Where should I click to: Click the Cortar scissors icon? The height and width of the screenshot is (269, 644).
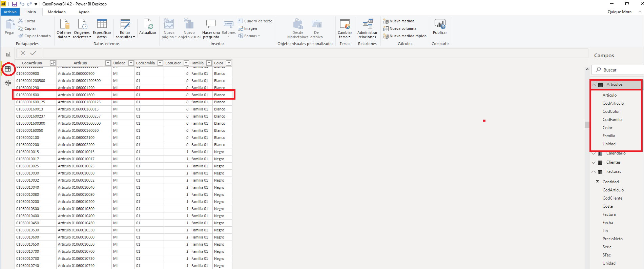point(21,21)
